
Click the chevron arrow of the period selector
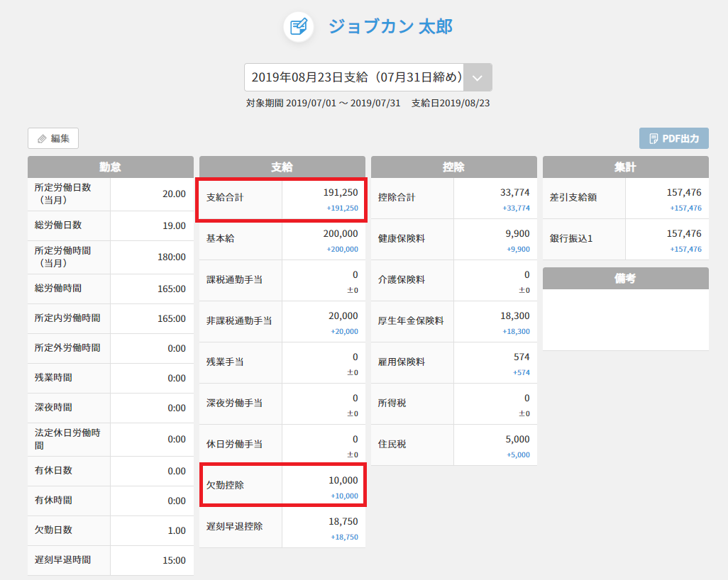(x=478, y=77)
